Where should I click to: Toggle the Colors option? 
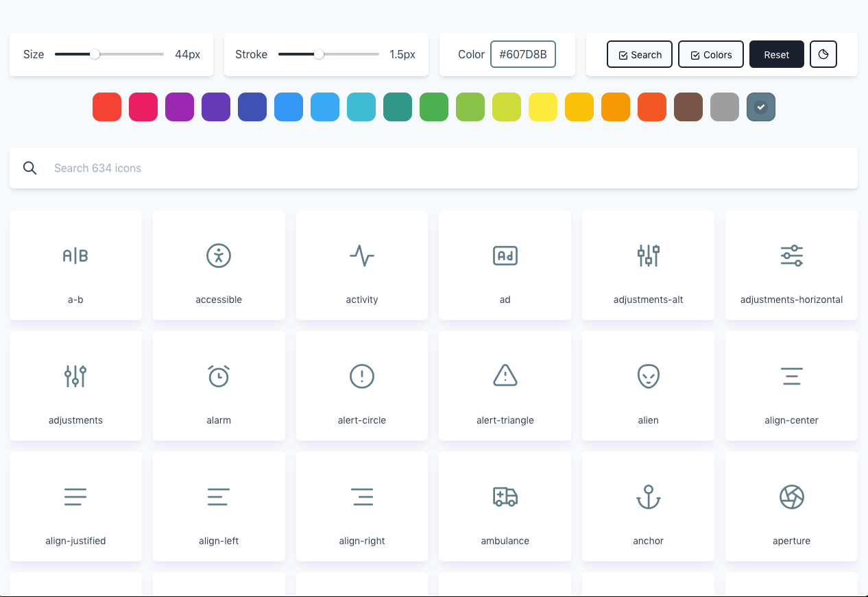tap(710, 54)
